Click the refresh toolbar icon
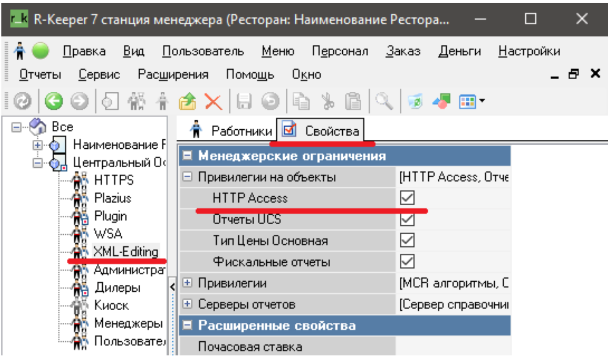 [x=22, y=101]
